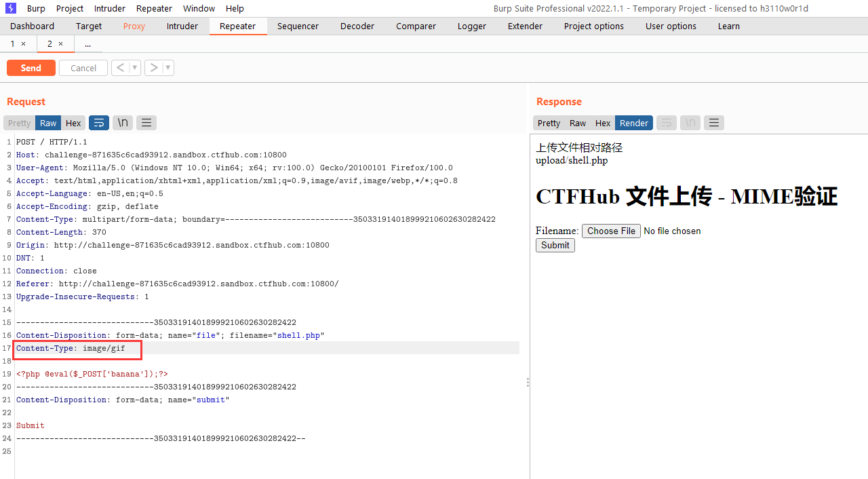Open the Repeater menu
The height and width of the screenshot is (479, 868).
154,8
